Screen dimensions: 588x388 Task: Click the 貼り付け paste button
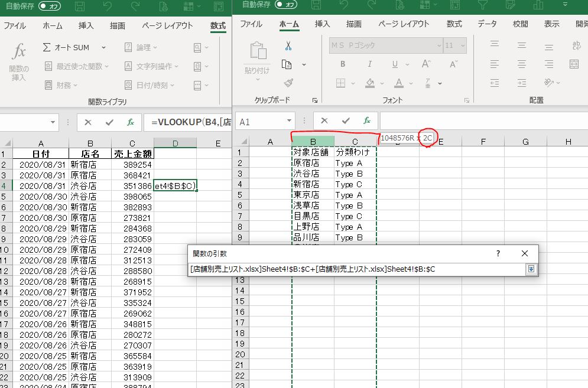256,59
